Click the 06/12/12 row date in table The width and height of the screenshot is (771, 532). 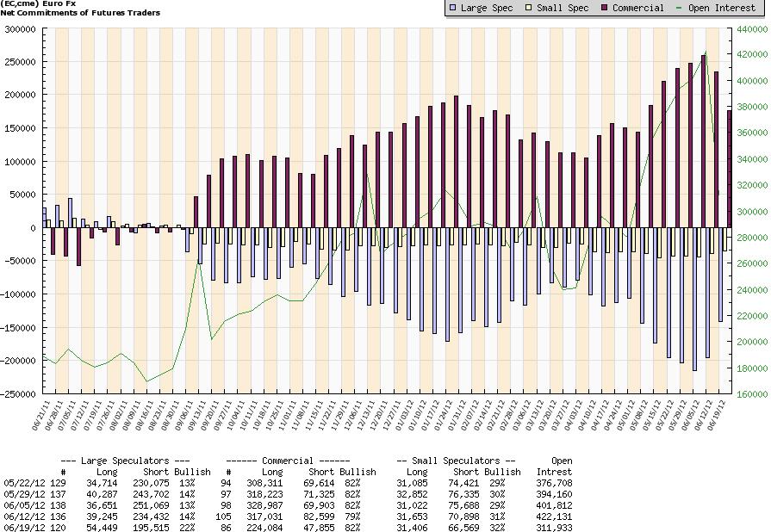point(25,517)
